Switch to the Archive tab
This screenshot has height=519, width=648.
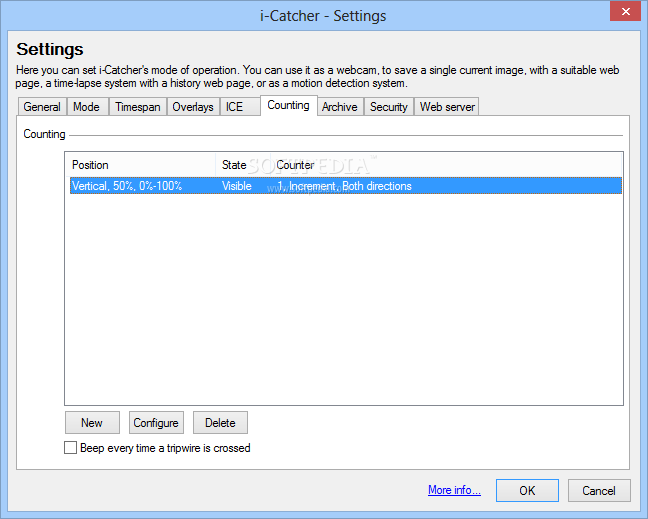click(340, 107)
